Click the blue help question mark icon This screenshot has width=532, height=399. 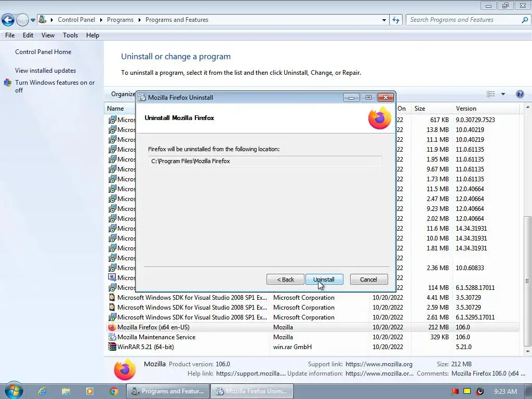[520, 94]
